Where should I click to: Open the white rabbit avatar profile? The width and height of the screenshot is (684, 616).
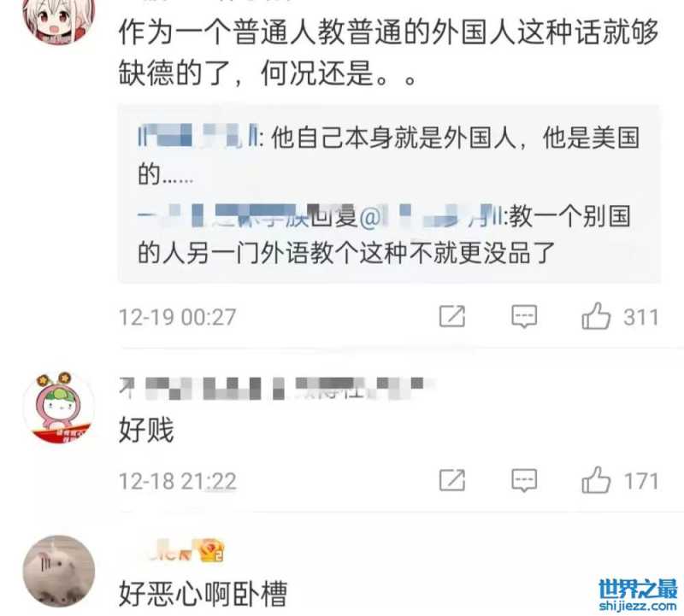point(58,571)
